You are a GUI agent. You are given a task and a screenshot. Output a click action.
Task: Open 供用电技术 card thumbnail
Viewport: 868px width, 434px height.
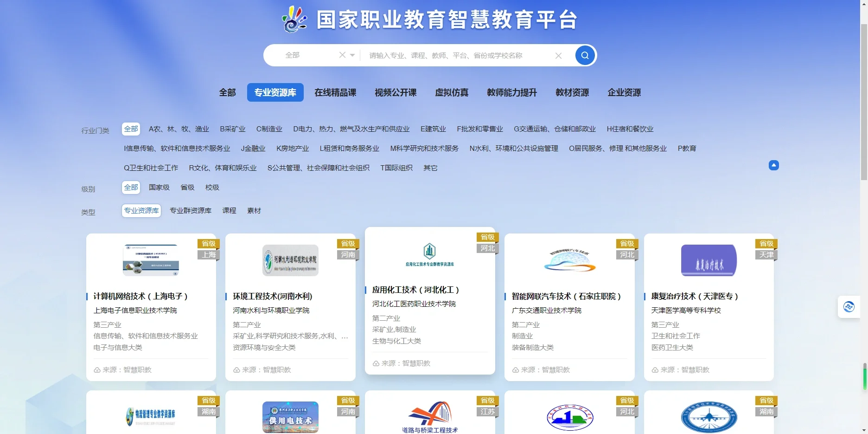pyautogui.click(x=290, y=417)
